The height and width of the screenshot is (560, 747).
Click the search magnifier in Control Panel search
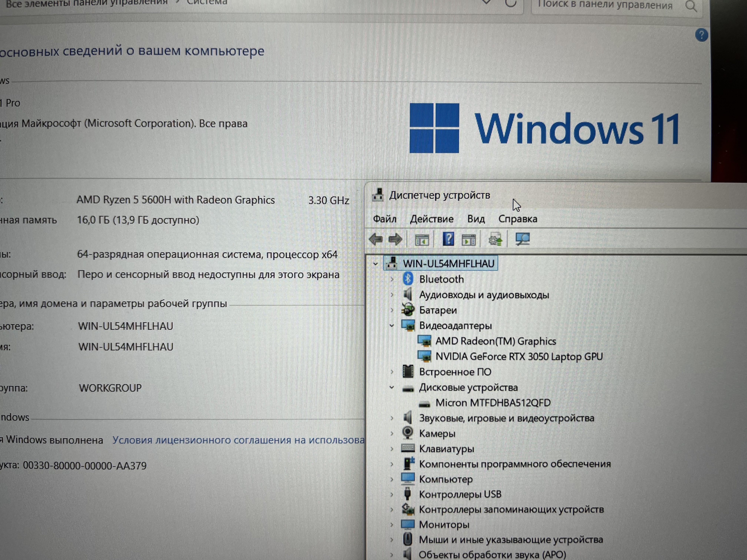pyautogui.click(x=691, y=6)
